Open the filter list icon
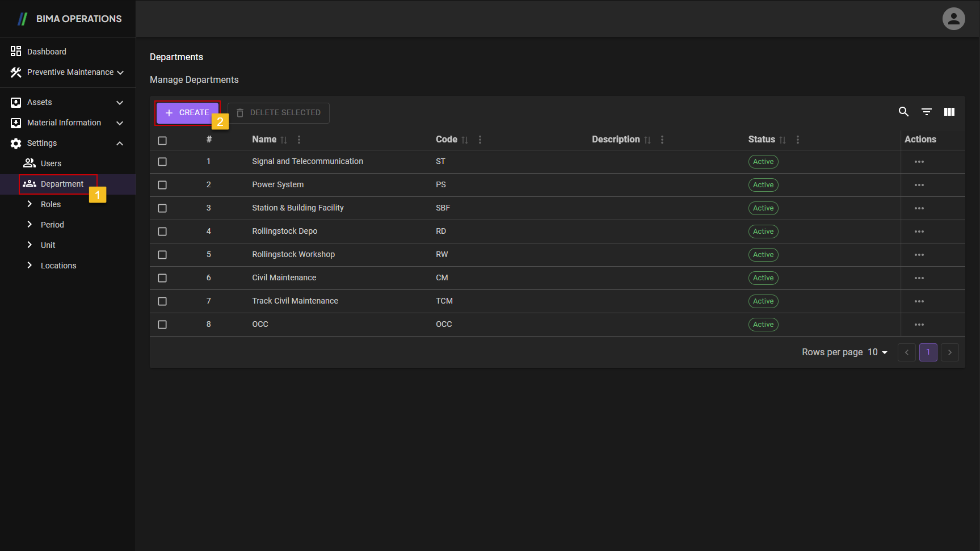The height and width of the screenshot is (551, 980). coord(926,112)
